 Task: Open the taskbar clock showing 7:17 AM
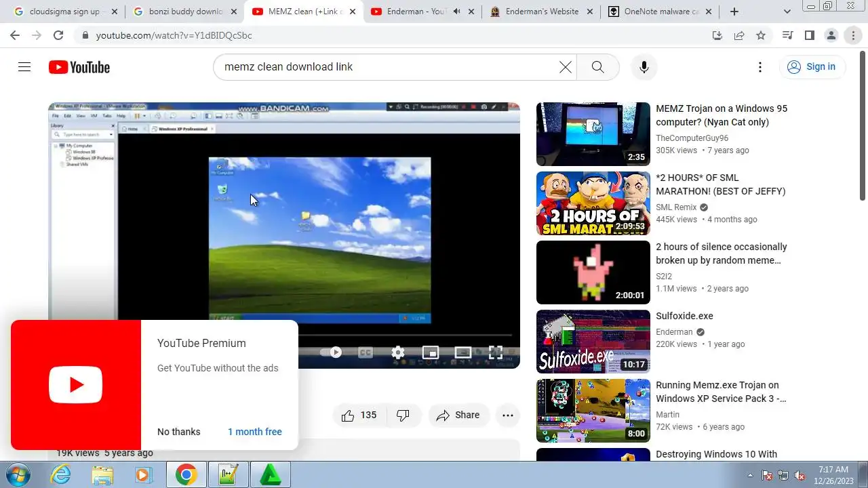point(833,474)
